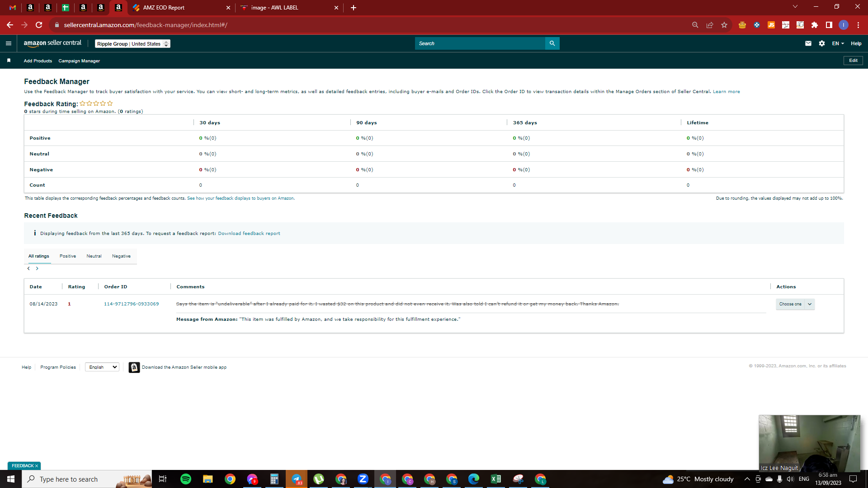The height and width of the screenshot is (488, 868).
Task: Open the Help link in the header
Action: click(856, 43)
